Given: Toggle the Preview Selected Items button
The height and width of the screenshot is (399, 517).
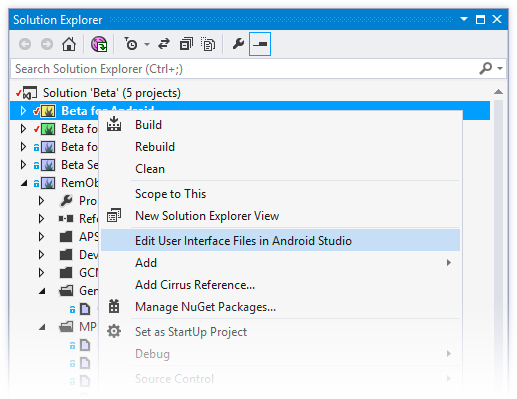Looking at the screenshot, I should tap(260, 44).
